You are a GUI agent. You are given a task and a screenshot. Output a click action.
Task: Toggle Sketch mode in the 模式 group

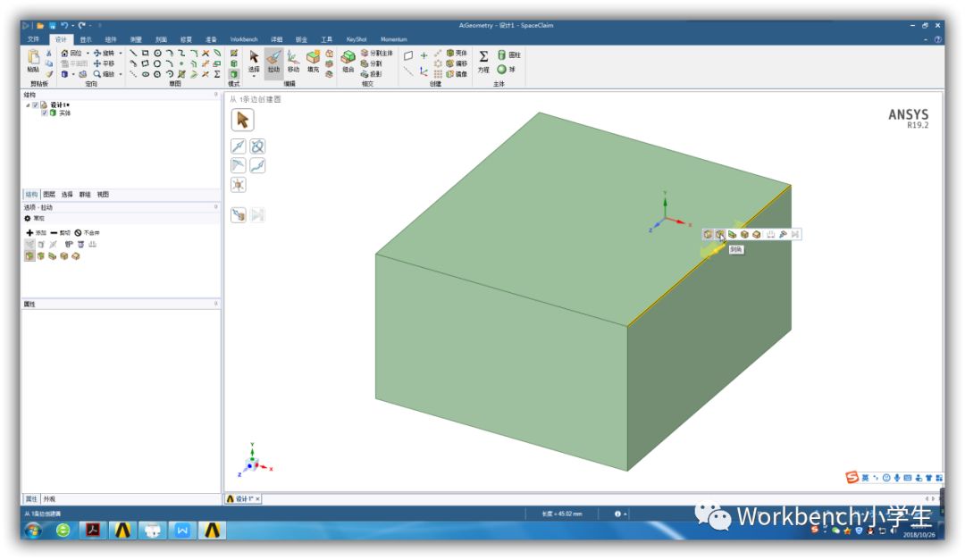point(234,54)
